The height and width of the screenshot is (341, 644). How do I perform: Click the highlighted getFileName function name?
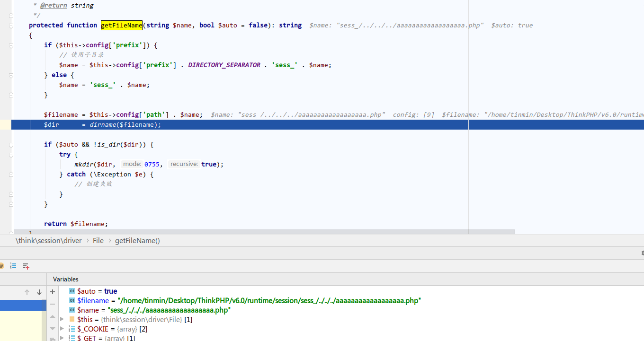pos(121,25)
